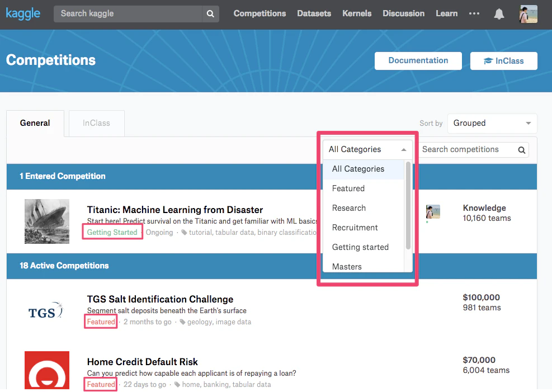Screen dimensions: 552x392
Task: Select the All Categories option
Action: (364, 169)
